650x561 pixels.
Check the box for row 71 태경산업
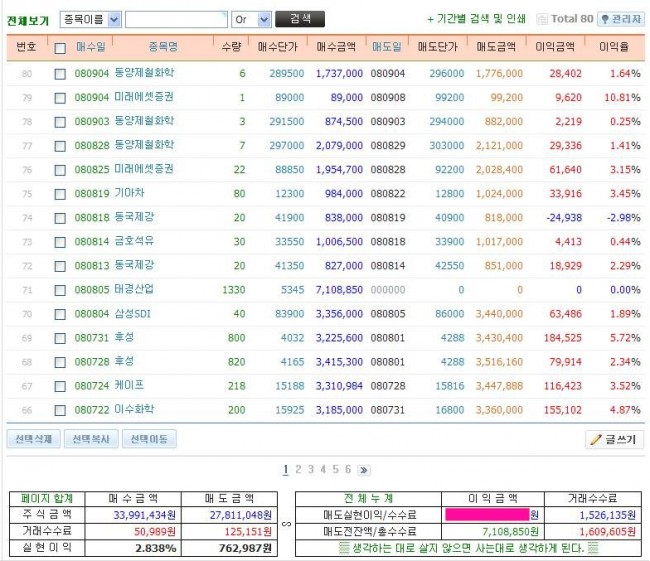pyautogui.click(x=60, y=290)
